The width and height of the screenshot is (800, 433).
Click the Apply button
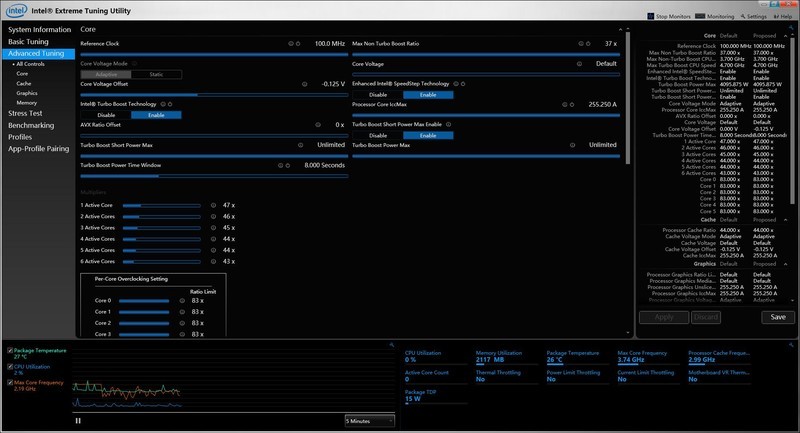(x=664, y=317)
